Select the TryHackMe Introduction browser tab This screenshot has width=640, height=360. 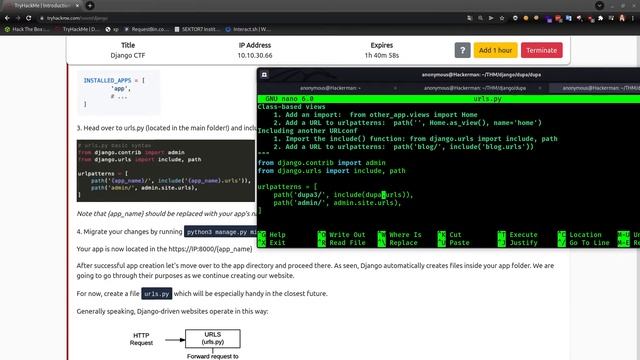[41, 6]
